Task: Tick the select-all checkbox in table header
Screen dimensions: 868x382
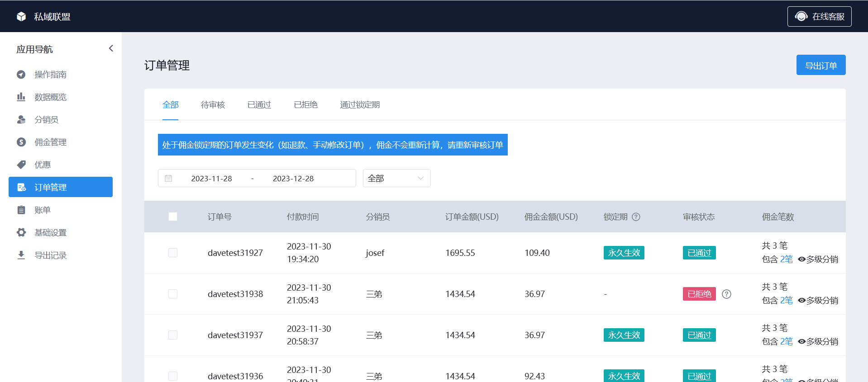Action: [x=173, y=217]
